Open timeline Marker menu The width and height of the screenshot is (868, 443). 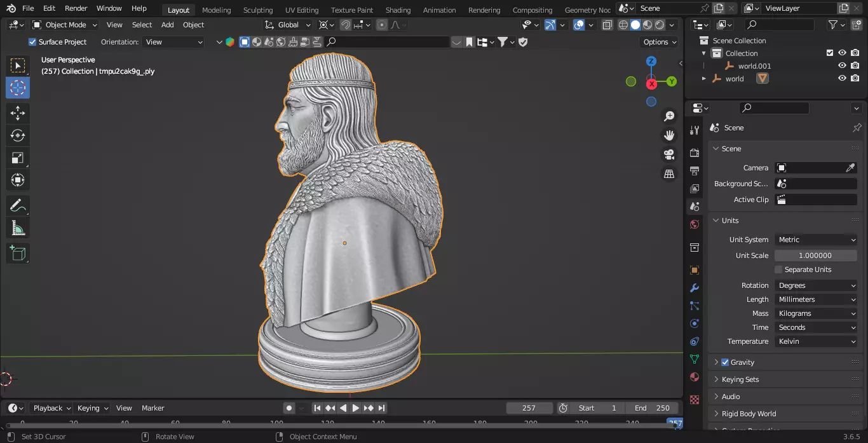click(153, 408)
